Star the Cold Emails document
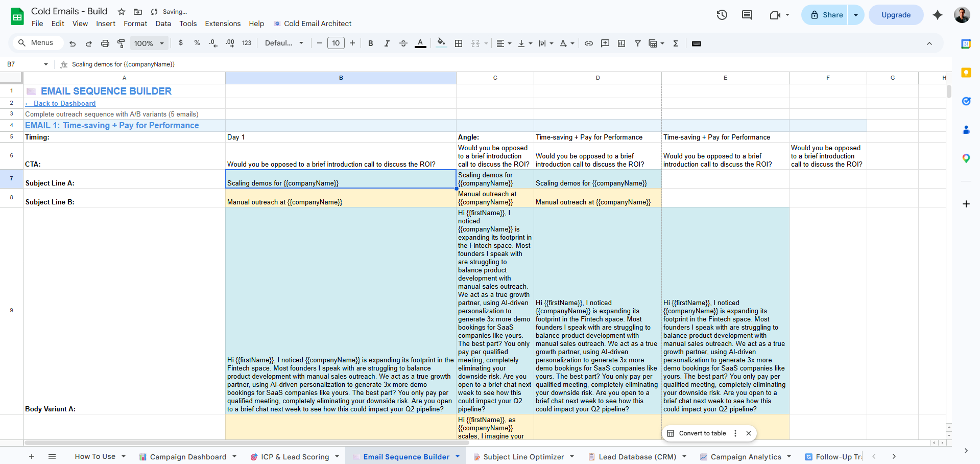 122,12
